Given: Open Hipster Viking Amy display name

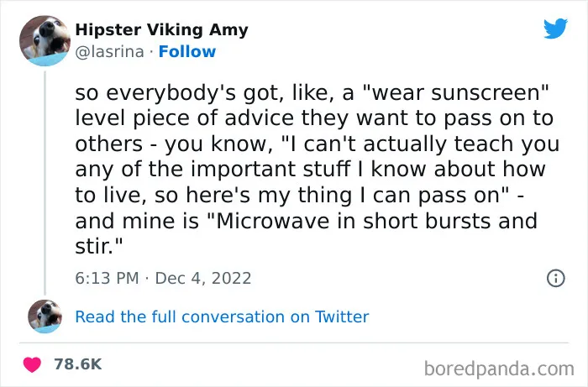Looking at the screenshot, I should pos(161,30).
